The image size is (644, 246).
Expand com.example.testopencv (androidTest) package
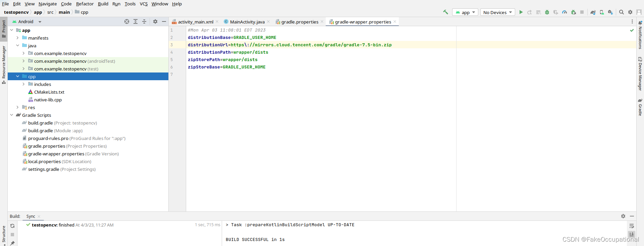pyautogui.click(x=23, y=61)
